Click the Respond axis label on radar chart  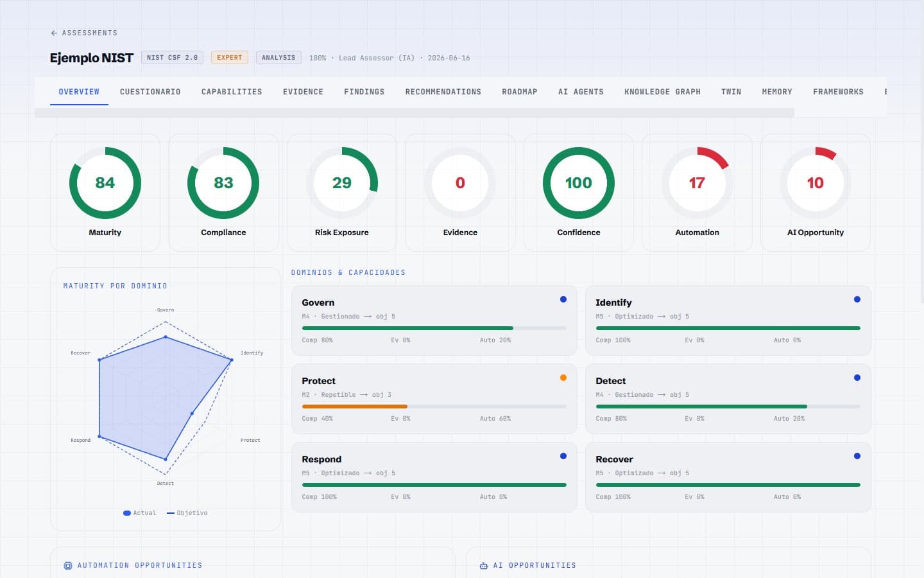80,441
